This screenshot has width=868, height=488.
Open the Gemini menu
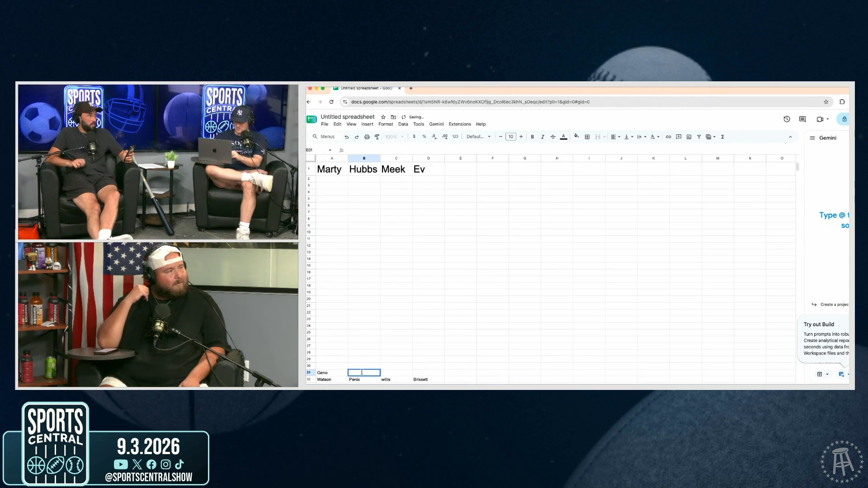[436, 124]
